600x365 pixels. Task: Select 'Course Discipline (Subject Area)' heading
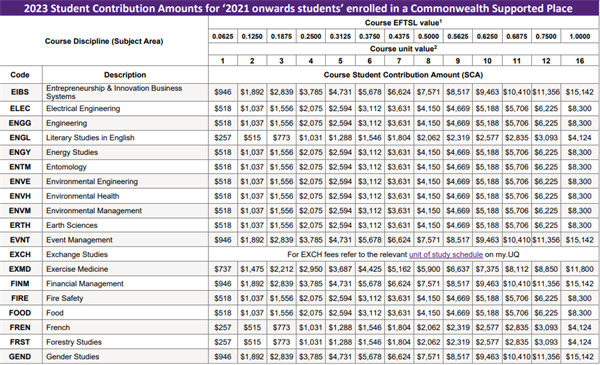(104, 41)
